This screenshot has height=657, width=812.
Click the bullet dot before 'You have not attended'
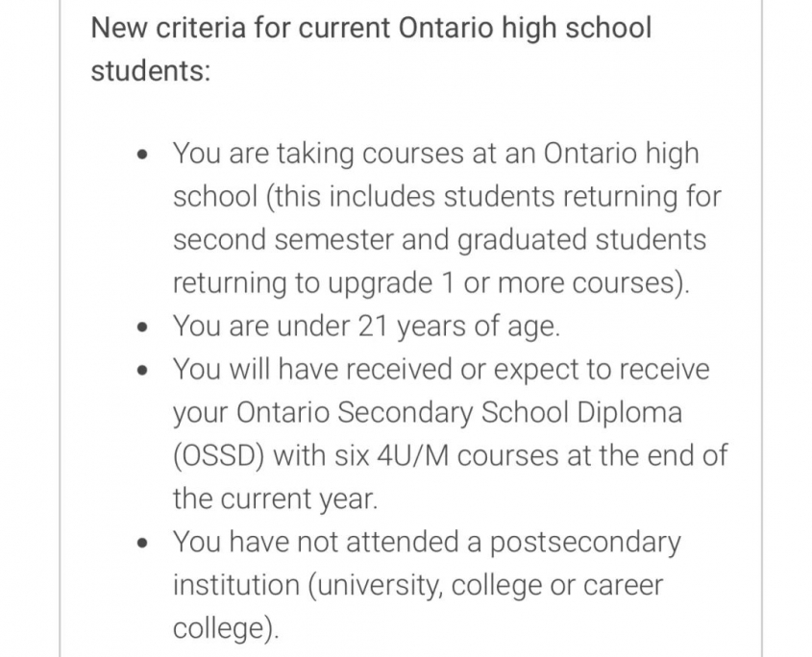tap(143, 543)
